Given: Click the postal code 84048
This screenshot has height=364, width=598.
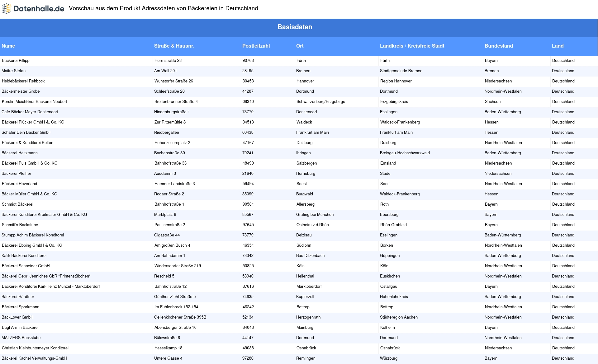Looking at the screenshot, I should pos(248,328).
